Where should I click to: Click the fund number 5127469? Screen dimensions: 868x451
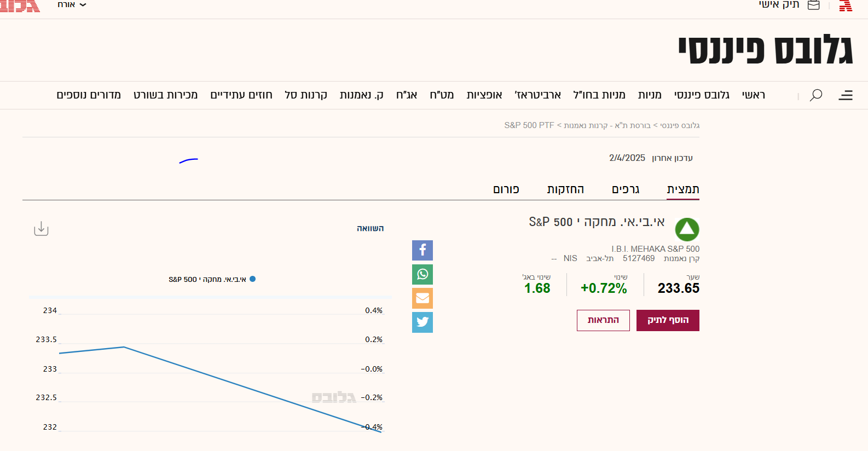[639, 258]
